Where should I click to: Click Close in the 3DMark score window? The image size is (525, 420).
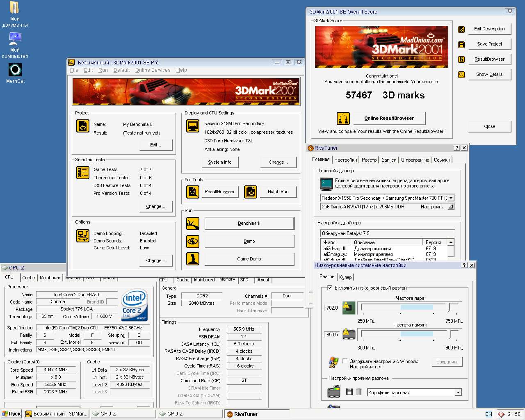coord(490,126)
